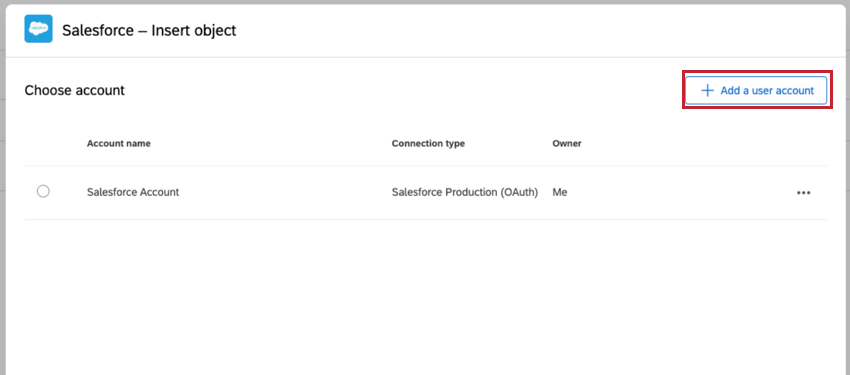Click the Salesforce Production (OAuth) connection type cell
This screenshot has width=850, height=375.
pyautogui.click(x=465, y=192)
